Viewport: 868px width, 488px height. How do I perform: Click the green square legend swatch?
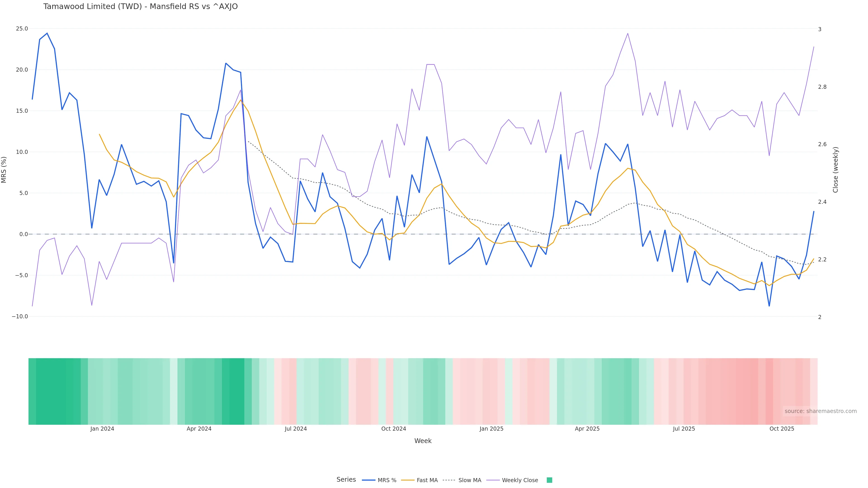point(549,480)
